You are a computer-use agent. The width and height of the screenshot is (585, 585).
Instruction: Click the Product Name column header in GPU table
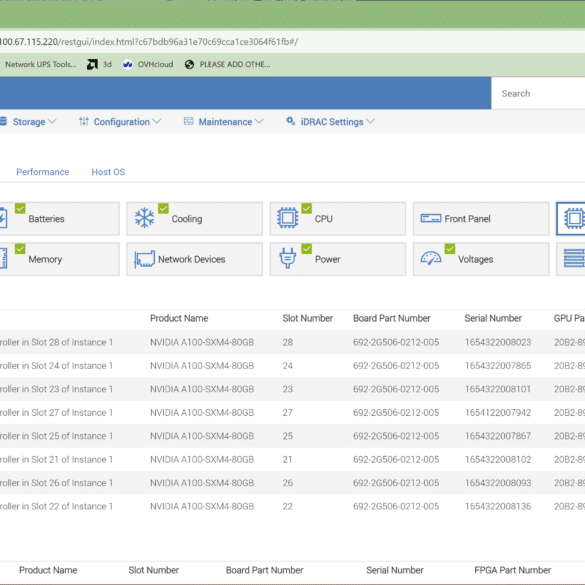(179, 318)
